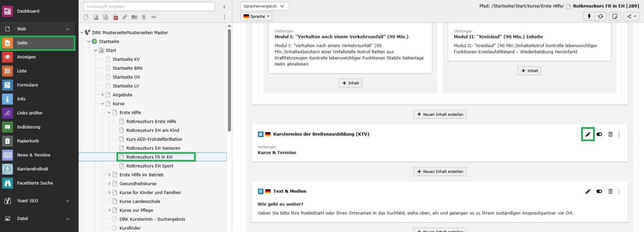Edit the Kurstermine der Breitenausbildung element
This screenshot has height=232, width=644.
coord(588,134)
